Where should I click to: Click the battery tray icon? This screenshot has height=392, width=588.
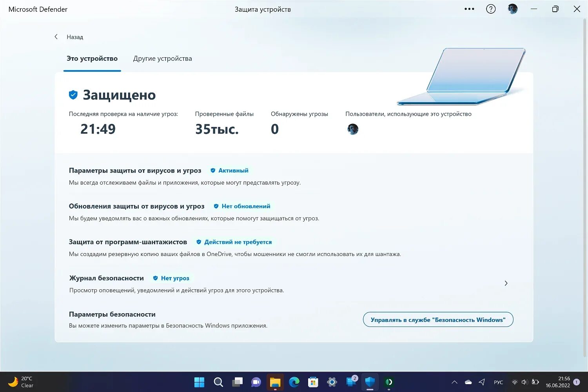pyautogui.click(x=535, y=382)
